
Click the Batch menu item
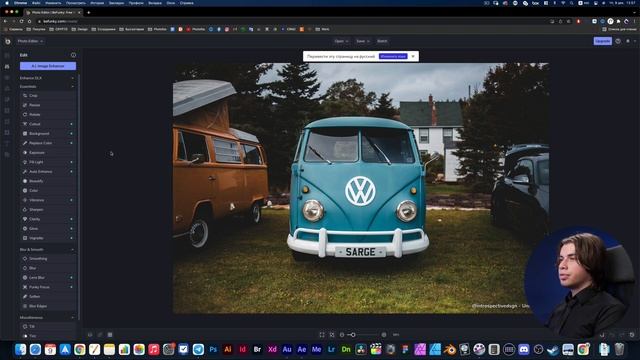click(382, 41)
